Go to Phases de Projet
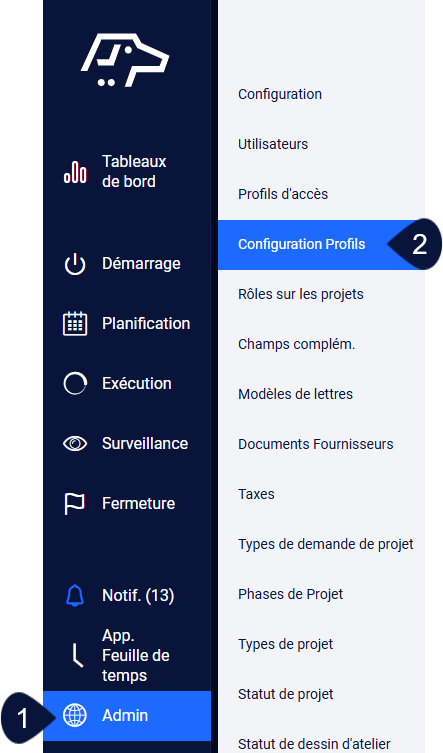Viewport: 443px width, 753px height. tap(291, 594)
